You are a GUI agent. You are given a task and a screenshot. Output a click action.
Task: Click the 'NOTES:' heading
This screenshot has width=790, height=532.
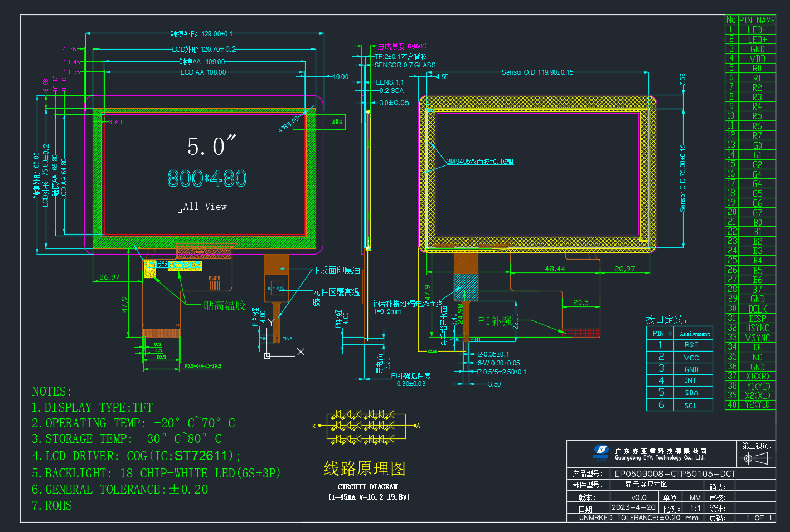52,391
